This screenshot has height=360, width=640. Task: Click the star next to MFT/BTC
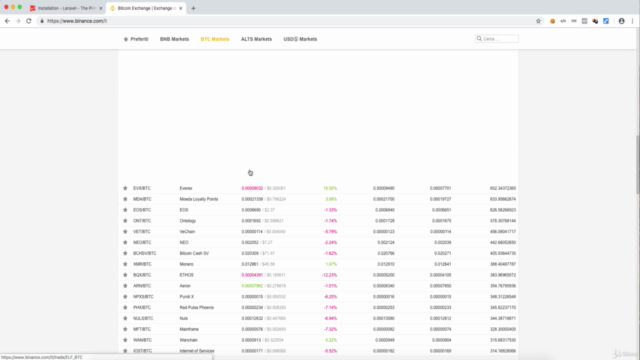[125, 329]
